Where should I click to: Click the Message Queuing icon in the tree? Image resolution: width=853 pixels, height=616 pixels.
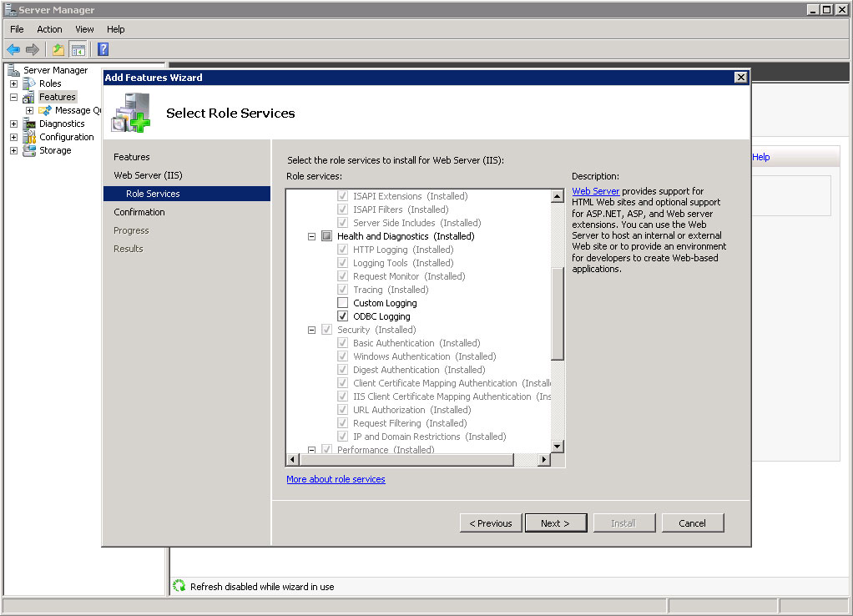click(x=45, y=110)
